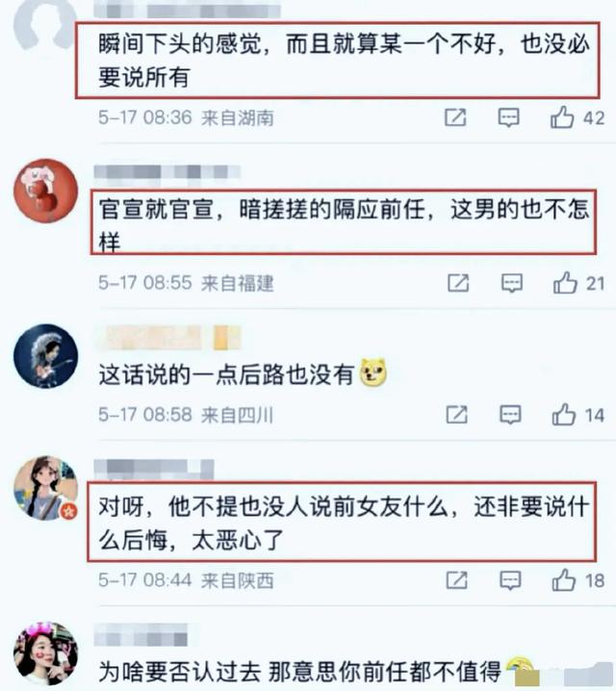Viewport: 616px width, 691px height.
Task: Share the 来自四川 comment
Action: [457, 415]
